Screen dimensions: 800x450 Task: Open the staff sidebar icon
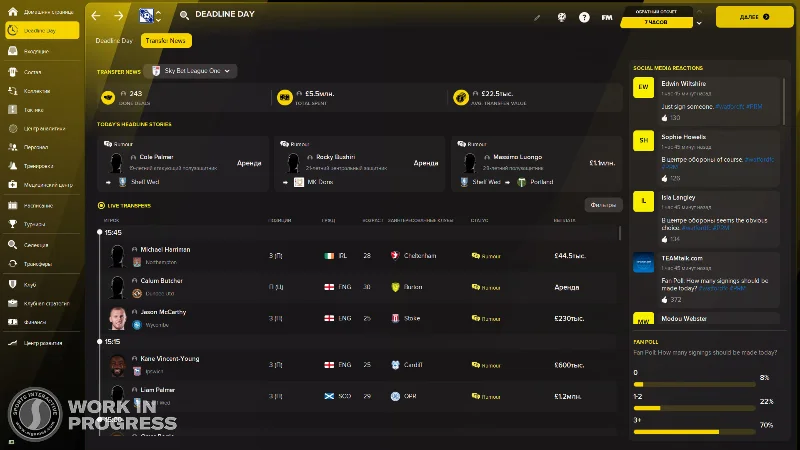13,147
